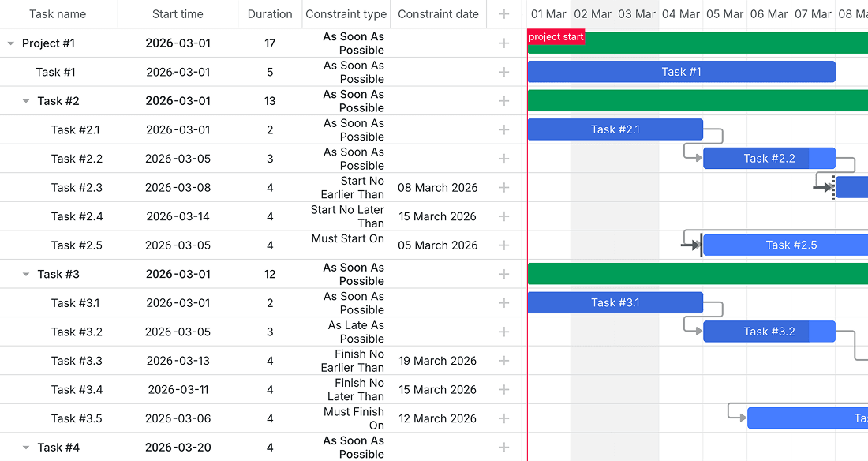Click the green Task #3 summary bar
The height and width of the screenshot is (461, 868).
[x=698, y=274]
